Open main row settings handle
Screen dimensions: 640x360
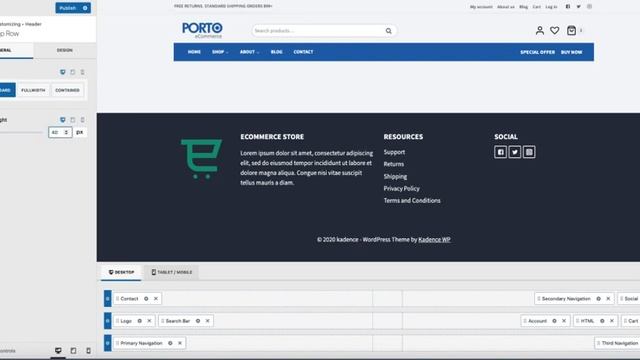click(x=107, y=321)
